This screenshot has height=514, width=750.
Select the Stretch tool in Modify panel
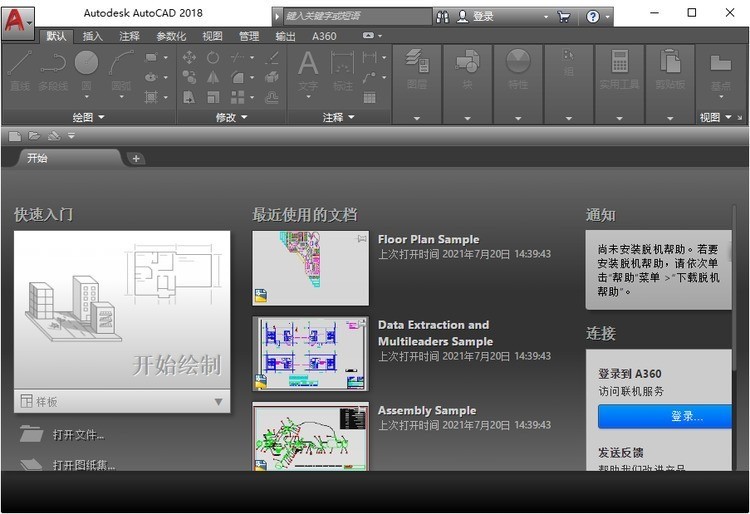[189, 98]
